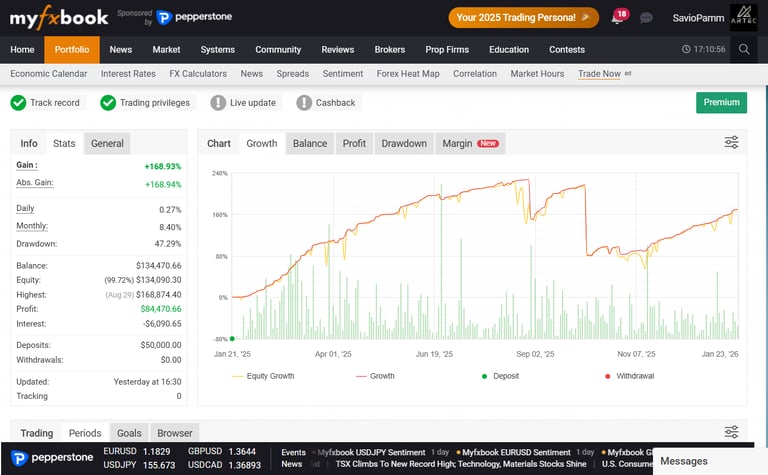Open Market Hours link

pyautogui.click(x=537, y=74)
